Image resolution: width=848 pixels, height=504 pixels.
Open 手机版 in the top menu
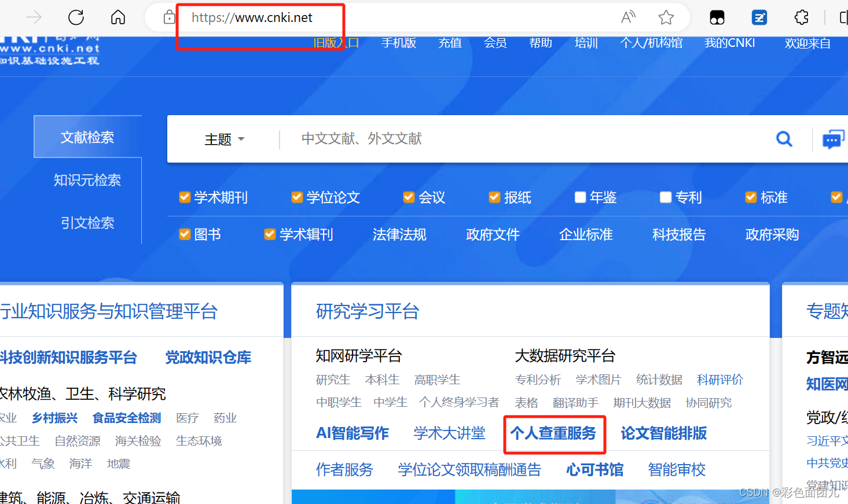[399, 43]
